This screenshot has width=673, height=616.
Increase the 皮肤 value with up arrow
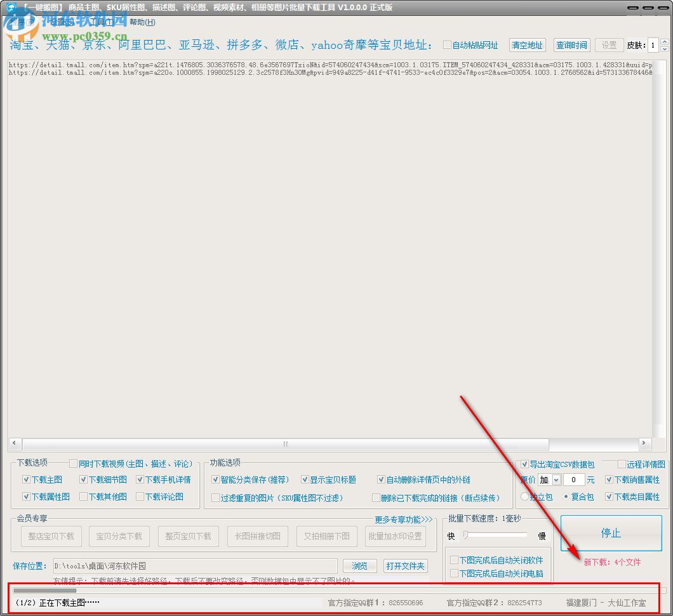(664, 42)
